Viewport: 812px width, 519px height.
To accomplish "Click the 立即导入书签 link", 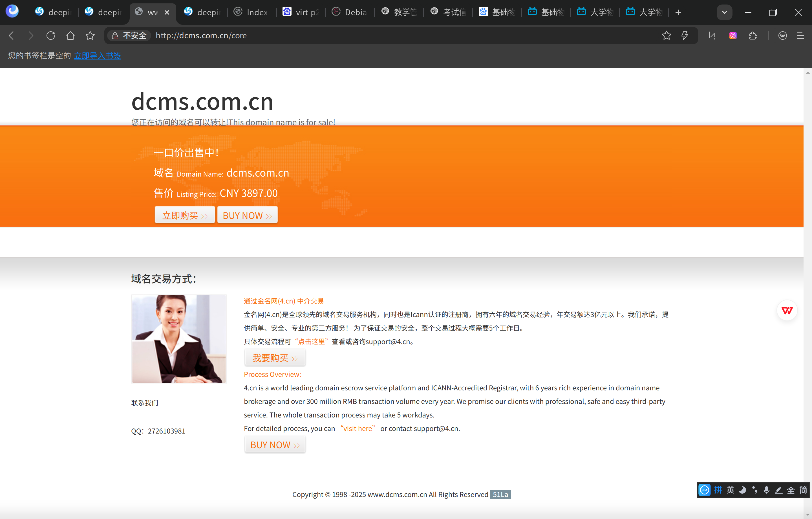I will 98,56.
